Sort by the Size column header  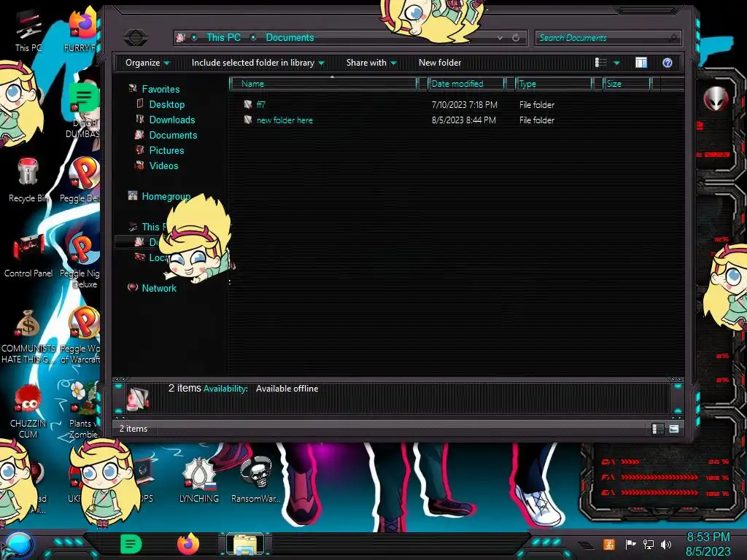point(627,84)
